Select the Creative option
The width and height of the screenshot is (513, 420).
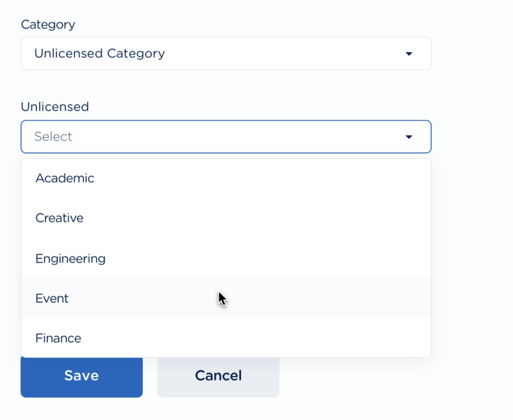coord(226,218)
